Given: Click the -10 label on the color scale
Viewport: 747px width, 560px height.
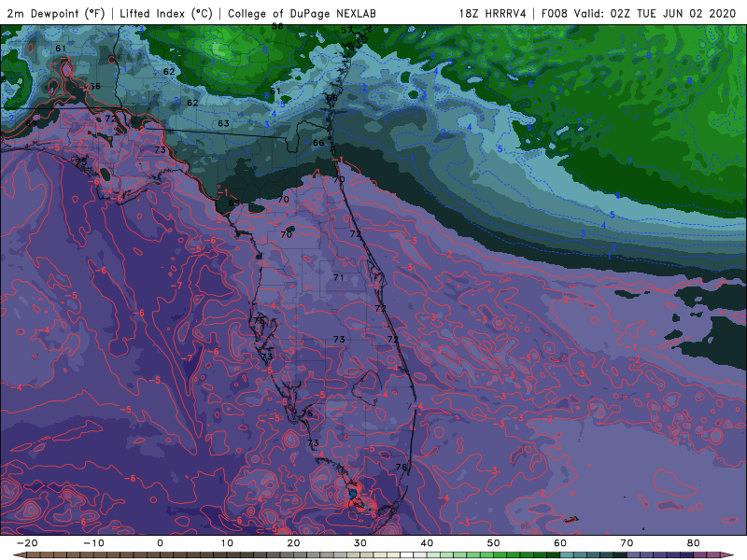Looking at the screenshot, I should pos(93,543).
